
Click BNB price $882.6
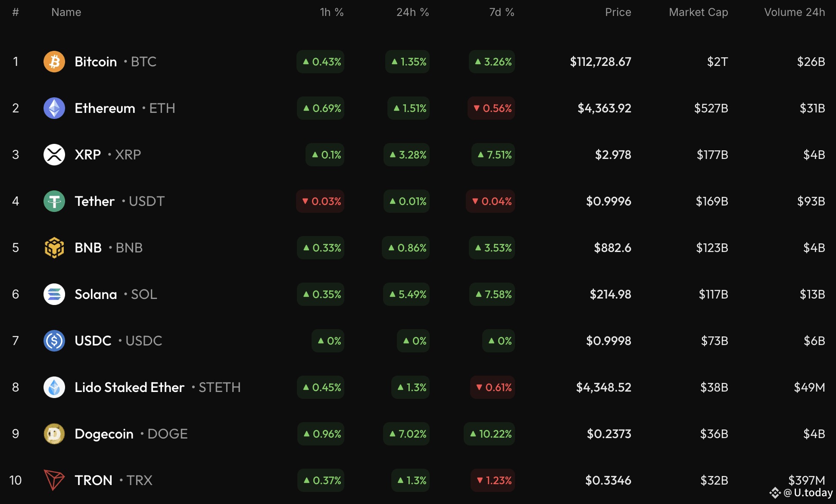point(612,248)
